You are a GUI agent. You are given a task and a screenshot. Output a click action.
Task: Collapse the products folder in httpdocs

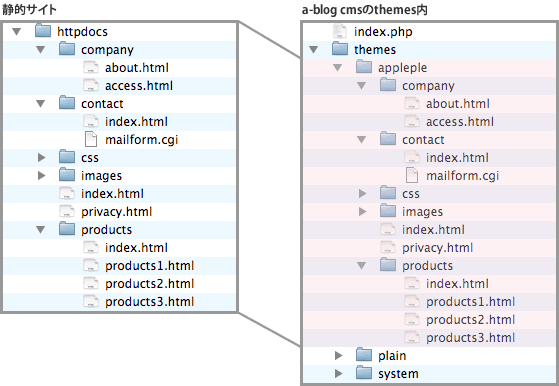[41, 230]
